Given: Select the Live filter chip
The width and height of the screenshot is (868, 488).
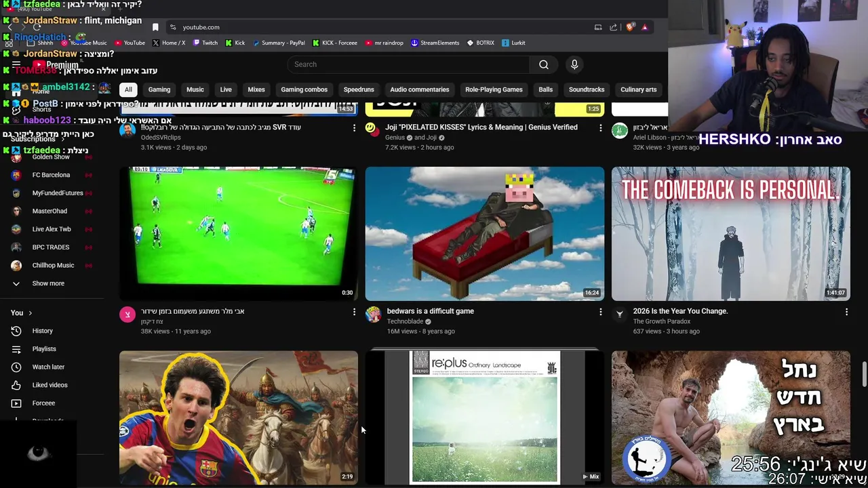Looking at the screenshot, I should pyautogui.click(x=226, y=89).
